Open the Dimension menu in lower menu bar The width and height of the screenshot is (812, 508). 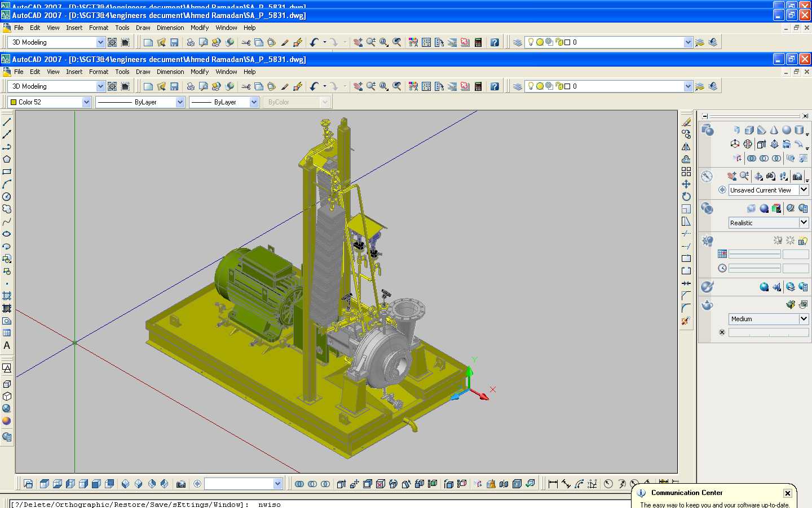(x=170, y=72)
